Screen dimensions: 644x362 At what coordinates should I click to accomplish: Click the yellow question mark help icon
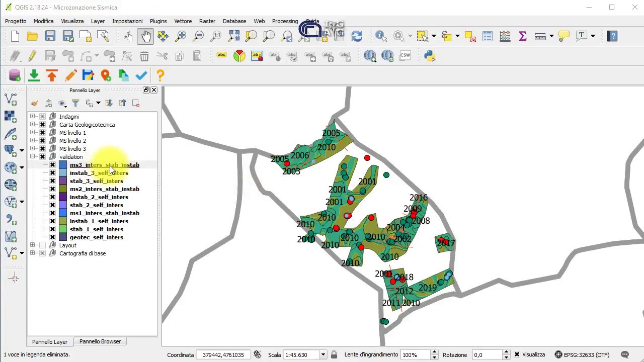160,75
